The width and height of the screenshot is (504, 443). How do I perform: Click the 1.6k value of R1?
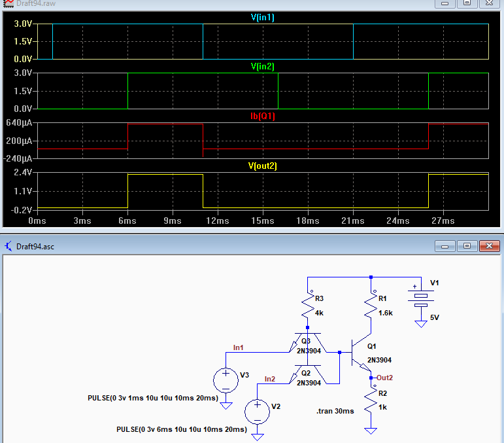coord(386,313)
